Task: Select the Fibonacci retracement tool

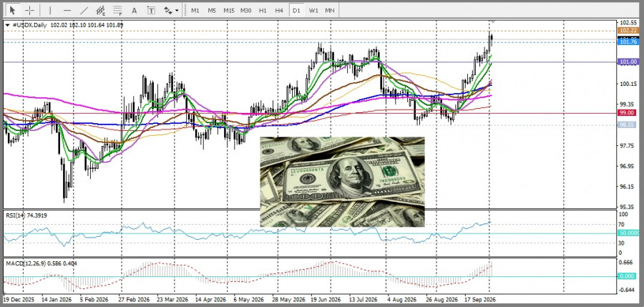Action: [117, 10]
